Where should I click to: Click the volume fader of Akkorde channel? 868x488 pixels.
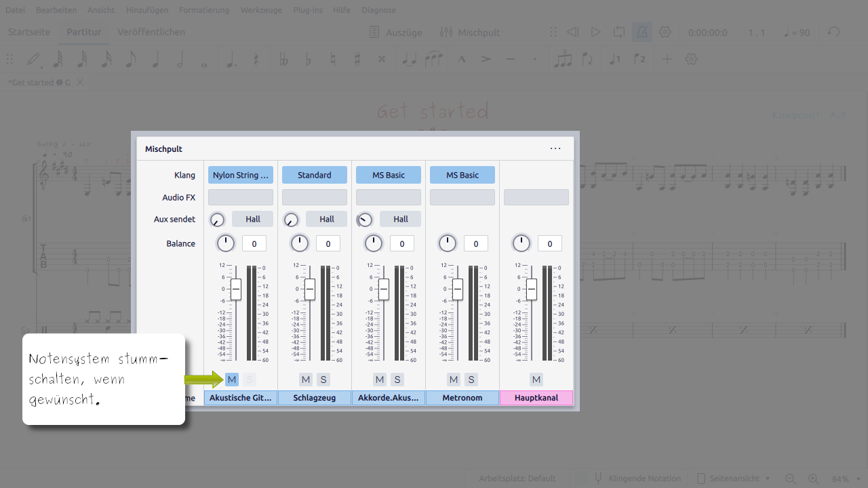(x=384, y=289)
